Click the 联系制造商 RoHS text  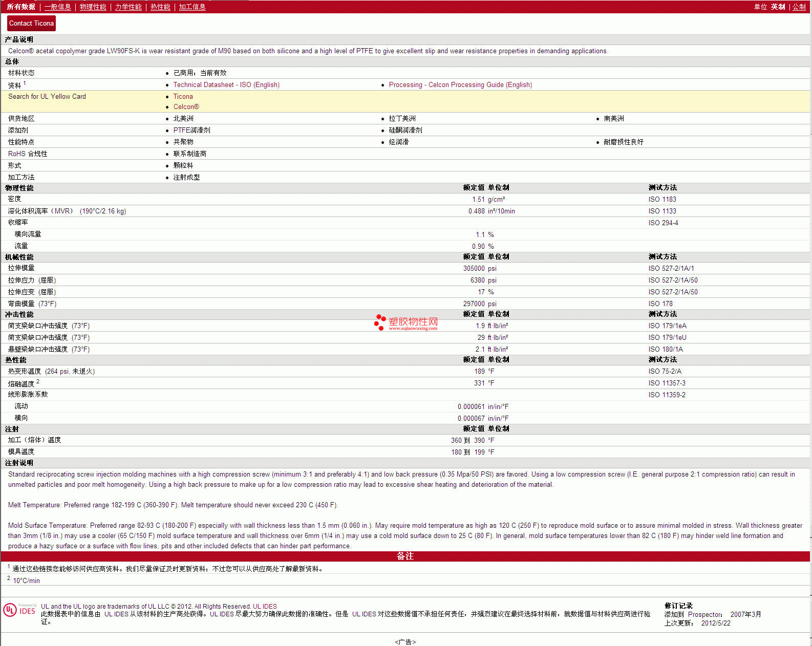click(190, 154)
